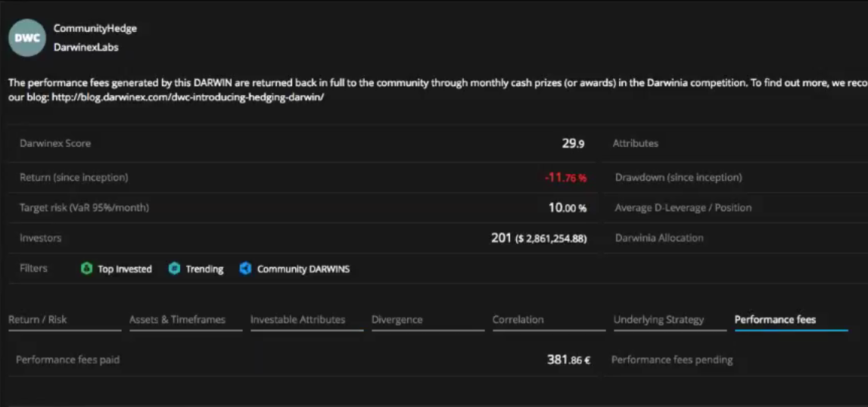The width and height of the screenshot is (868, 407).
Task: Open the Underlying Strategy tab
Action: (670, 320)
